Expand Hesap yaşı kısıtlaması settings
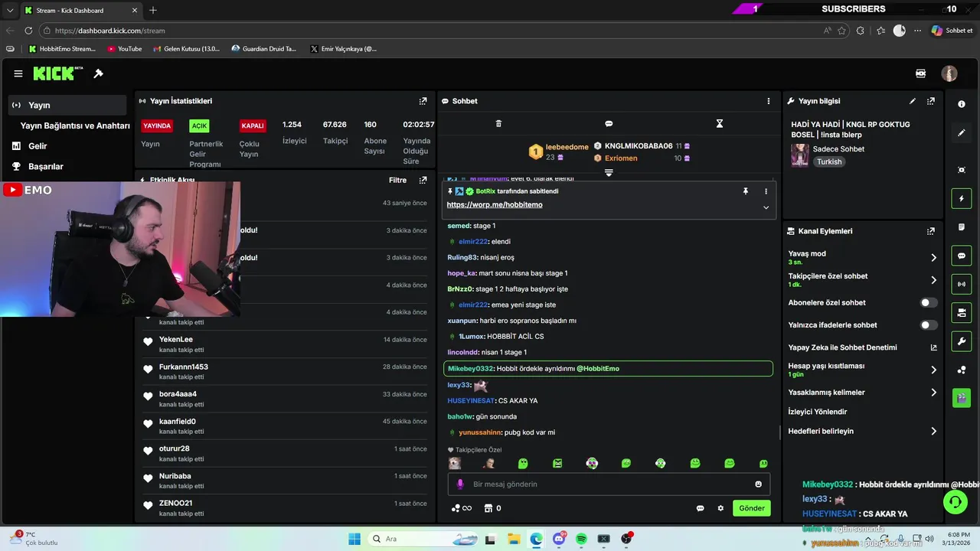Viewport: 980px width, 551px height. 933,370
